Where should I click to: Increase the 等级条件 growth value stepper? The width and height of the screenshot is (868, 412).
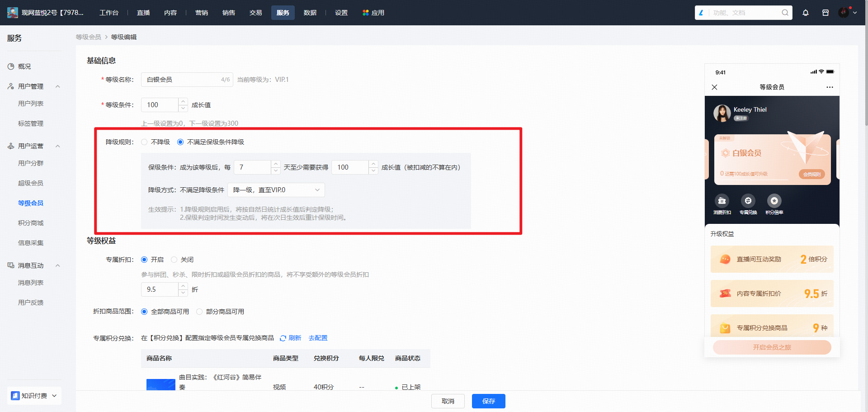(x=183, y=101)
